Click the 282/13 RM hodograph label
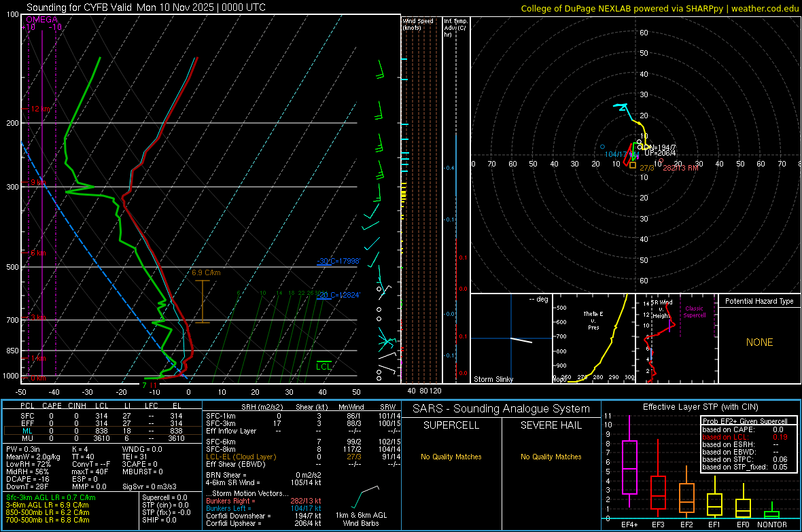Image resolution: width=802 pixels, height=532 pixels. tap(680, 168)
